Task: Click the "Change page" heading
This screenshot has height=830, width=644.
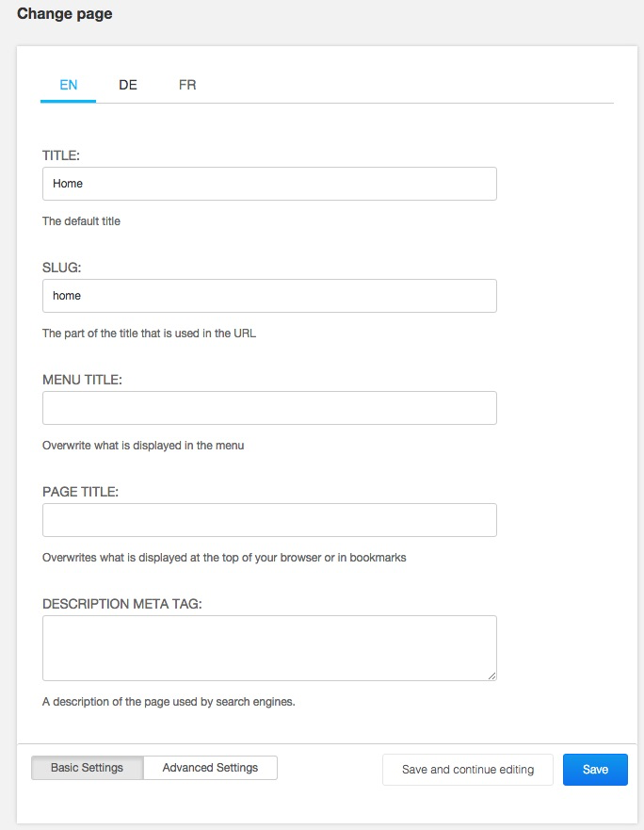Action: coord(65,14)
